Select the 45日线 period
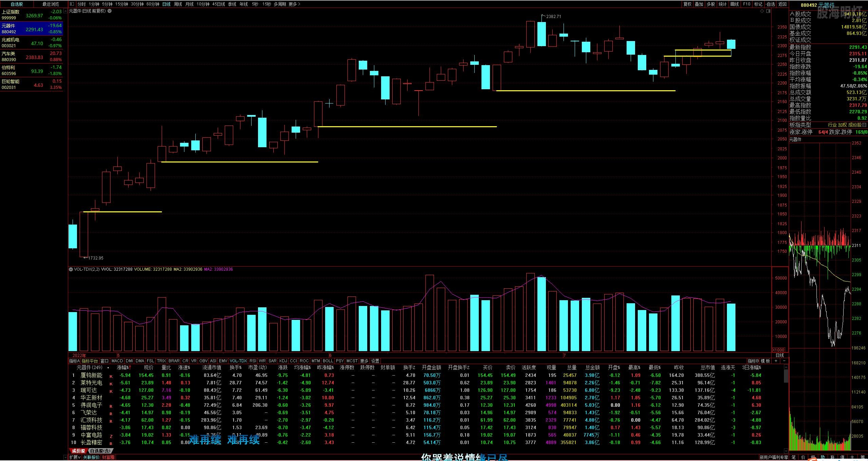The image size is (868, 461). point(219,4)
